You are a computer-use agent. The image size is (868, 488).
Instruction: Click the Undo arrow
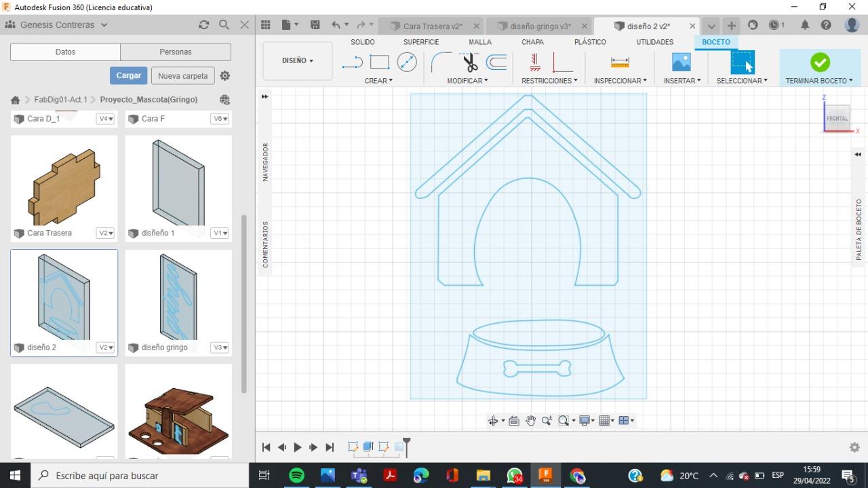click(x=336, y=25)
